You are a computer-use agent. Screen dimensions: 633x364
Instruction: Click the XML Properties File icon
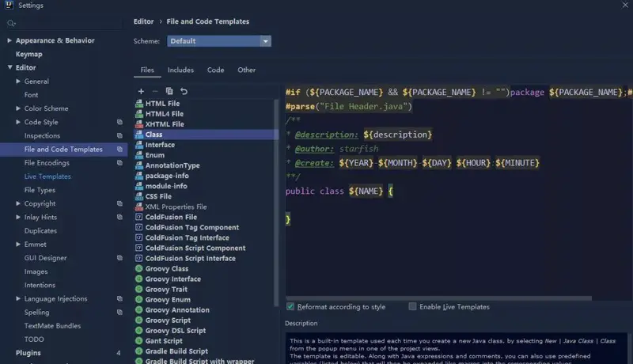click(139, 207)
